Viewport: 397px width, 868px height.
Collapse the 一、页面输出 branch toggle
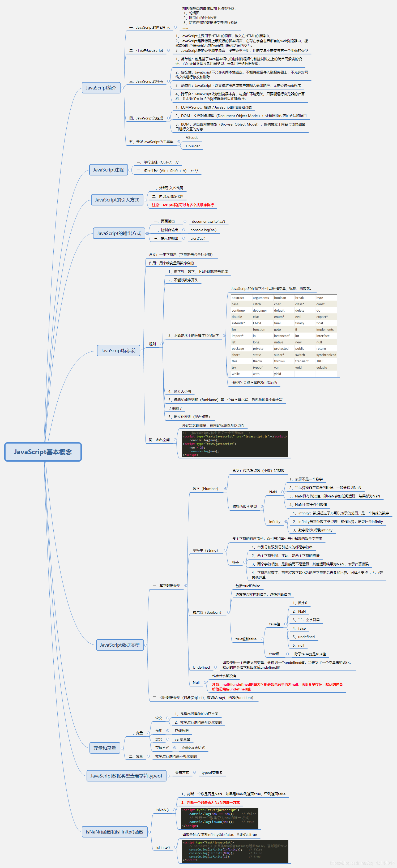coord(185,221)
